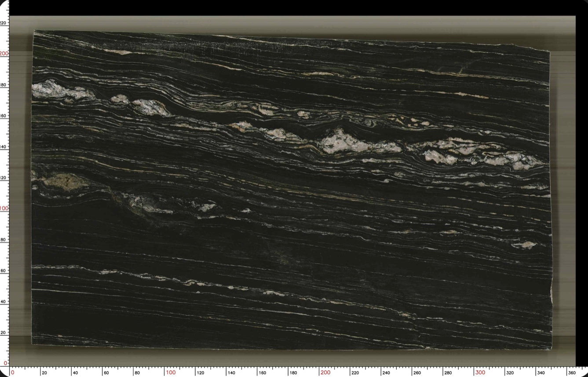Click the 160 mark on horizontal ruler
The width and height of the screenshot is (588, 377).
click(262, 373)
